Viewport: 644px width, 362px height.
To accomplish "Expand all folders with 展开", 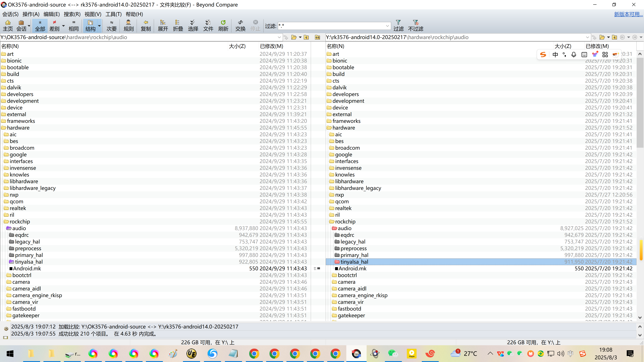I will 163,26.
